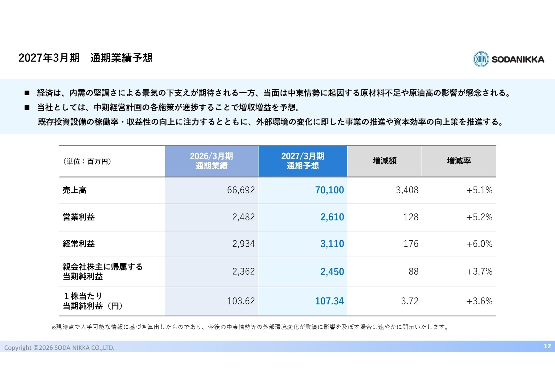Screen dimensions: 555x392
Task: Click the line starting 既存投資設備の稼働率
Action: coord(271,122)
